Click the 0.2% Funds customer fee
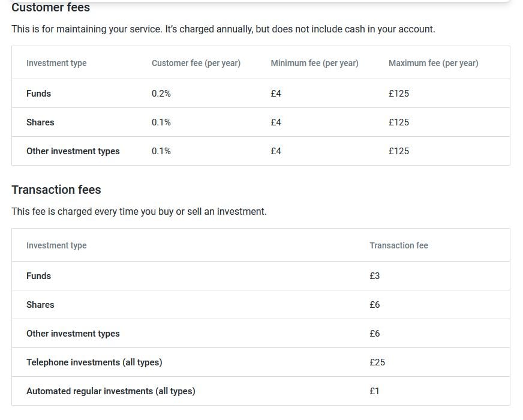 [x=161, y=94]
